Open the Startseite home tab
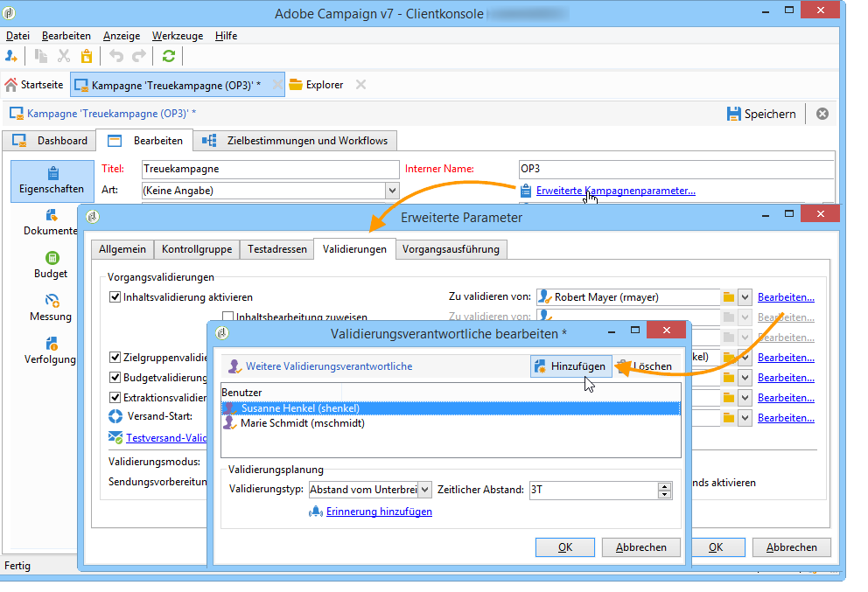This screenshot has height=592, width=868. pyautogui.click(x=34, y=85)
